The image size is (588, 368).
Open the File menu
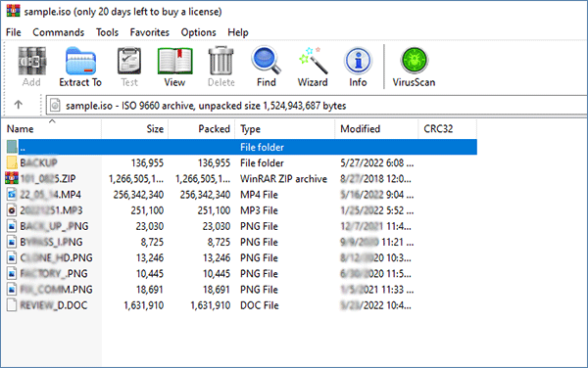[x=14, y=32]
